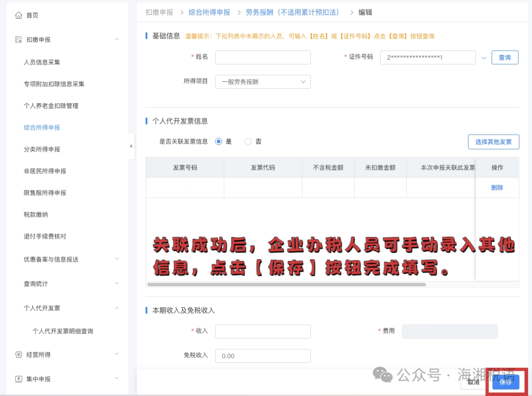
Task: Collapse the sidebar using the arrow handle
Action: click(x=131, y=146)
